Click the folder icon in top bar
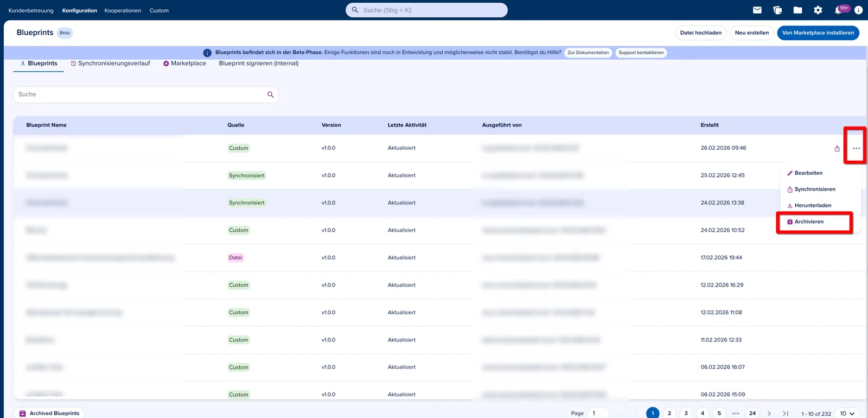This screenshot has width=868, height=418. pyautogui.click(x=797, y=10)
